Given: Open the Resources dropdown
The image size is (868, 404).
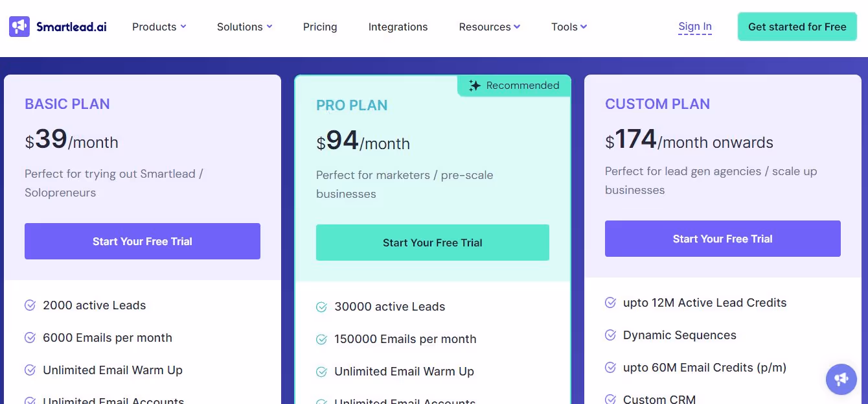Looking at the screenshot, I should 489,27.
